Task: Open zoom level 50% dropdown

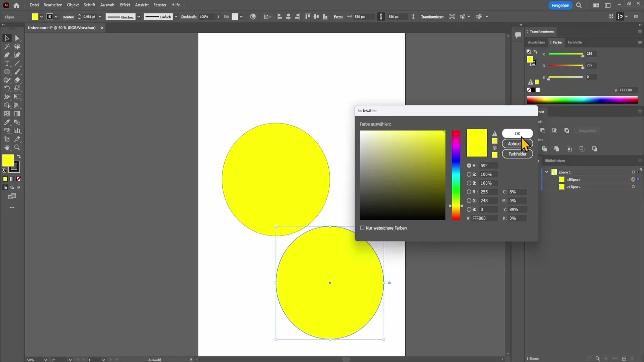Action: point(45,360)
